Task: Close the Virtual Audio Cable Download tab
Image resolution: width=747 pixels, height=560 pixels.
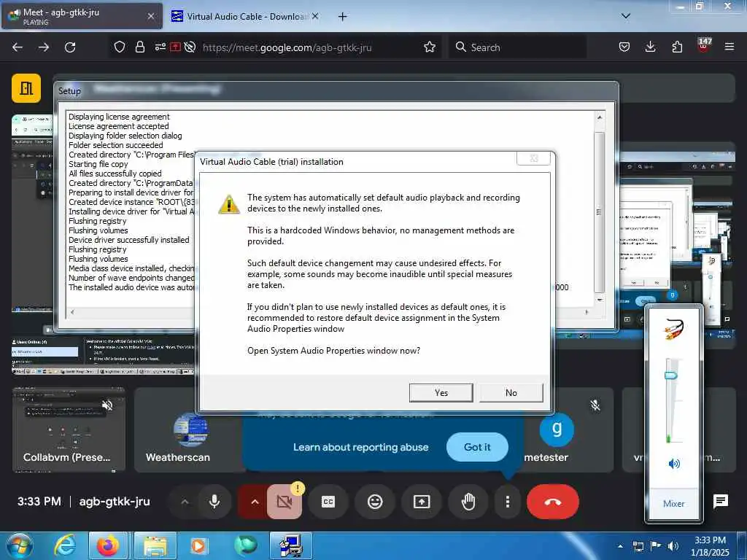Action: [x=315, y=16]
